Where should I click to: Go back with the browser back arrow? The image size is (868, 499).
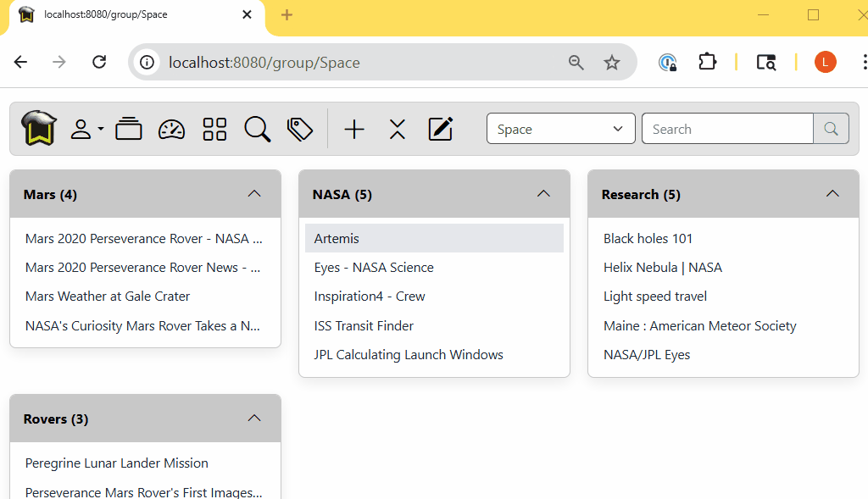(20, 62)
